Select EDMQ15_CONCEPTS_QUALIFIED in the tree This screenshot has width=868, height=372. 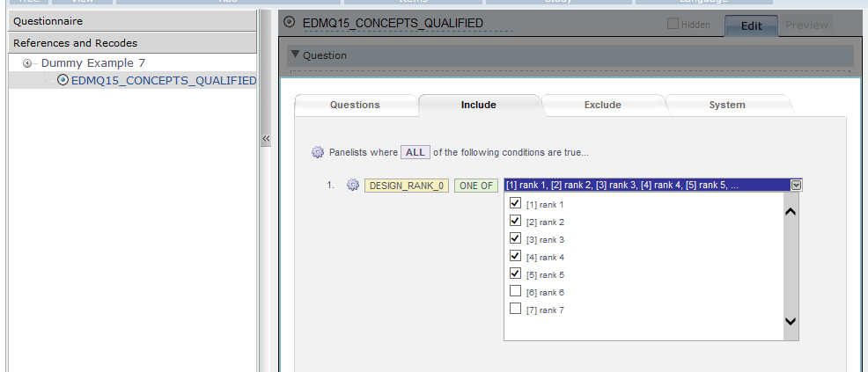[164, 81]
